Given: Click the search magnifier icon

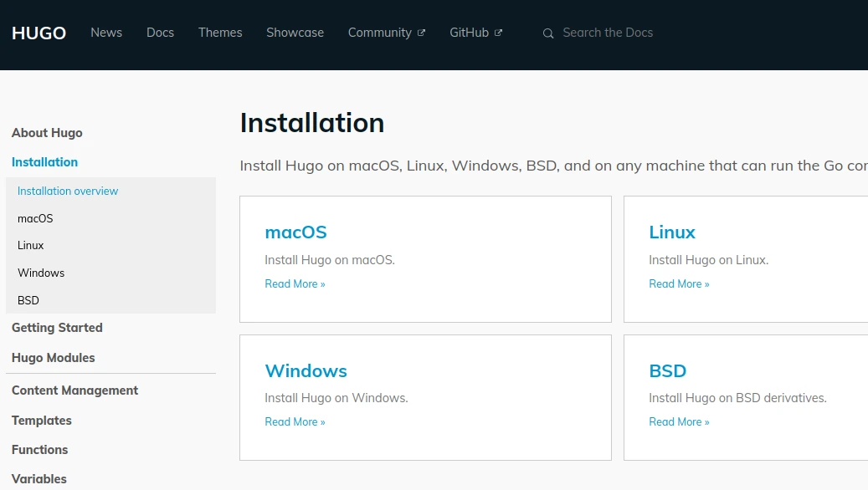Looking at the screenshot, I should 548,33.
